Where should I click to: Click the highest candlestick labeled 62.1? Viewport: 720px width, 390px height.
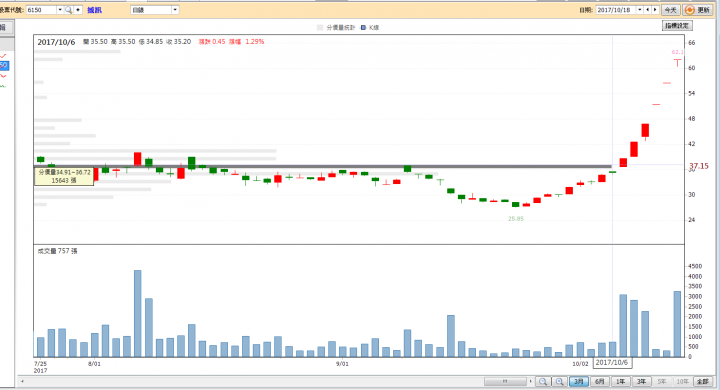point(677,62)
